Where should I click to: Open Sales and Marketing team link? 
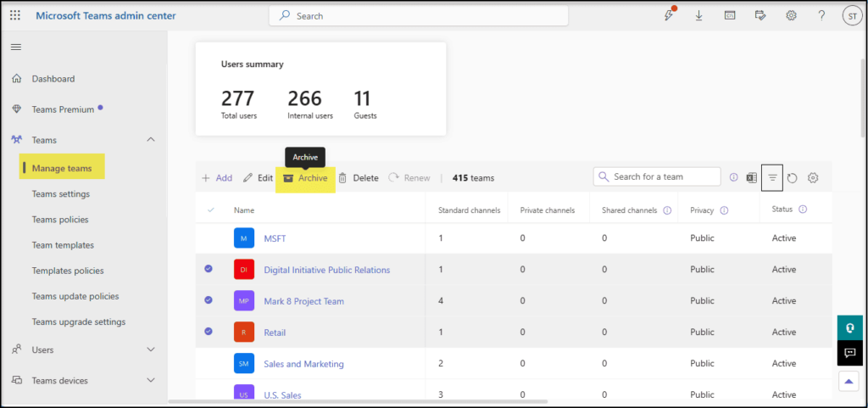(304, 364)
